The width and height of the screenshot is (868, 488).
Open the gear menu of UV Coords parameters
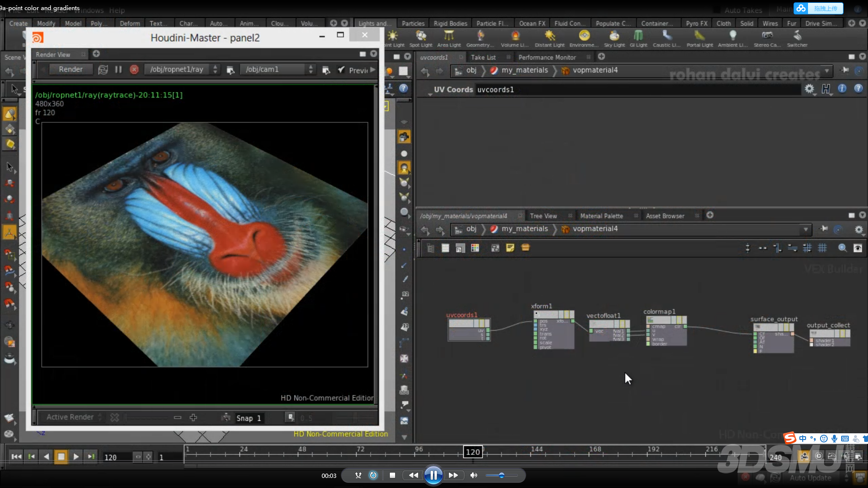pyautogui.click(x=809, y=89)
